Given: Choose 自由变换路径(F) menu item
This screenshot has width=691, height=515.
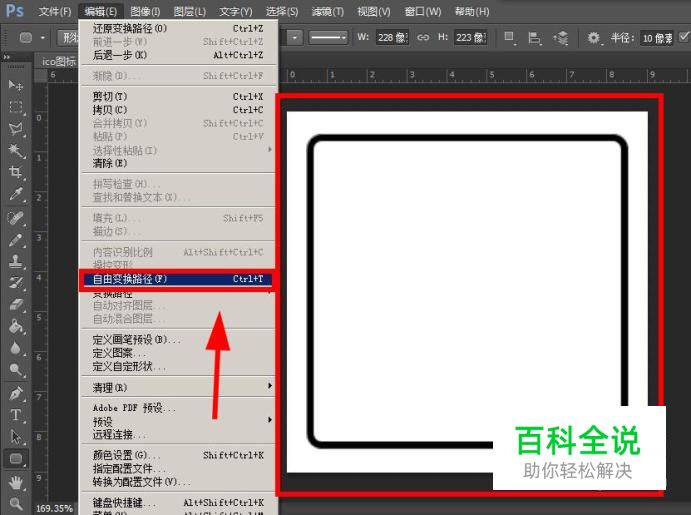Looking at the screenshot, I should tap(178, 279).
